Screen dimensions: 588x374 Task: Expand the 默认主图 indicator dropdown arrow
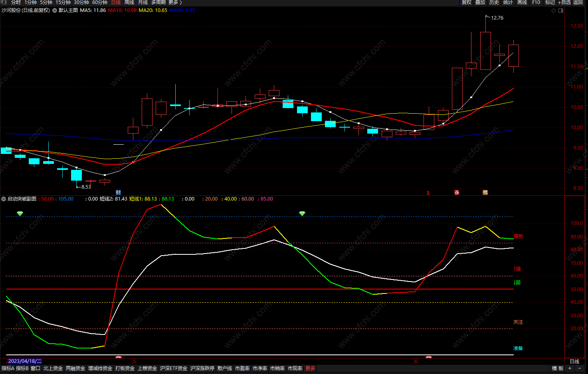55,10
